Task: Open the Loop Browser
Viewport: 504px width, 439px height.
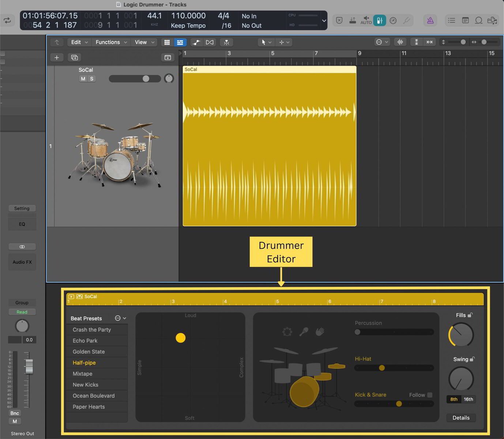Action: (479, 20)
